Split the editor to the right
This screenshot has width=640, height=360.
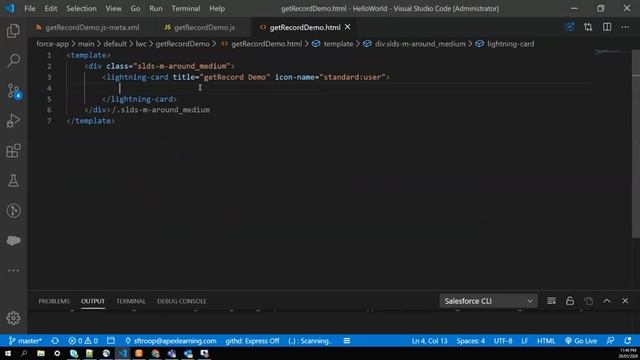[x=607, y=27]
